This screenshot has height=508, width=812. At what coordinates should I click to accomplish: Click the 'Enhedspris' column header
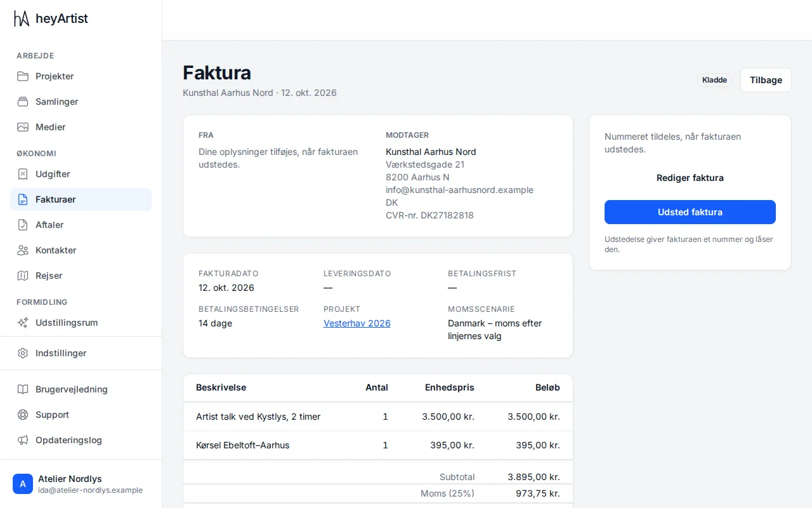click(450, 387)
